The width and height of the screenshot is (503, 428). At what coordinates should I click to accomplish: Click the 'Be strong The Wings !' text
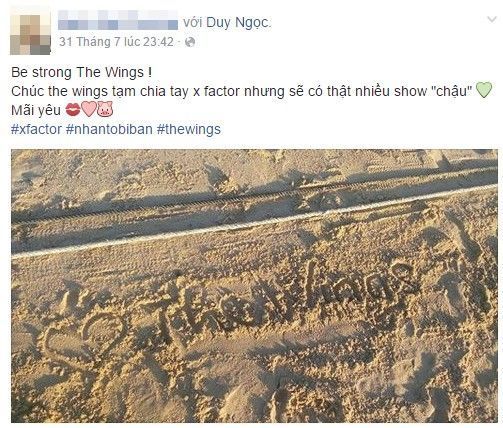(x=82, y=72)
